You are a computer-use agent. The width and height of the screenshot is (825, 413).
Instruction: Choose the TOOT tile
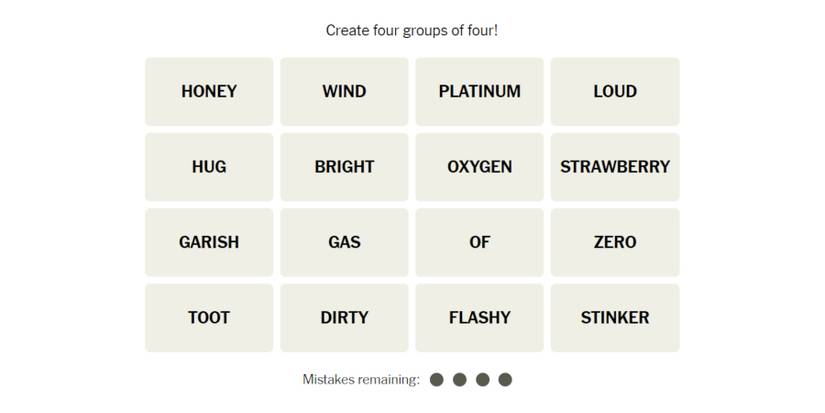tap(209, 318)
